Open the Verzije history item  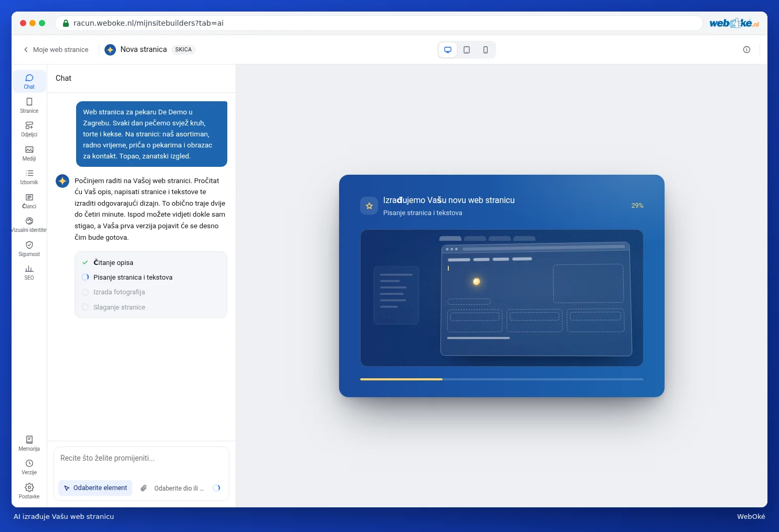tap(29, 467)
